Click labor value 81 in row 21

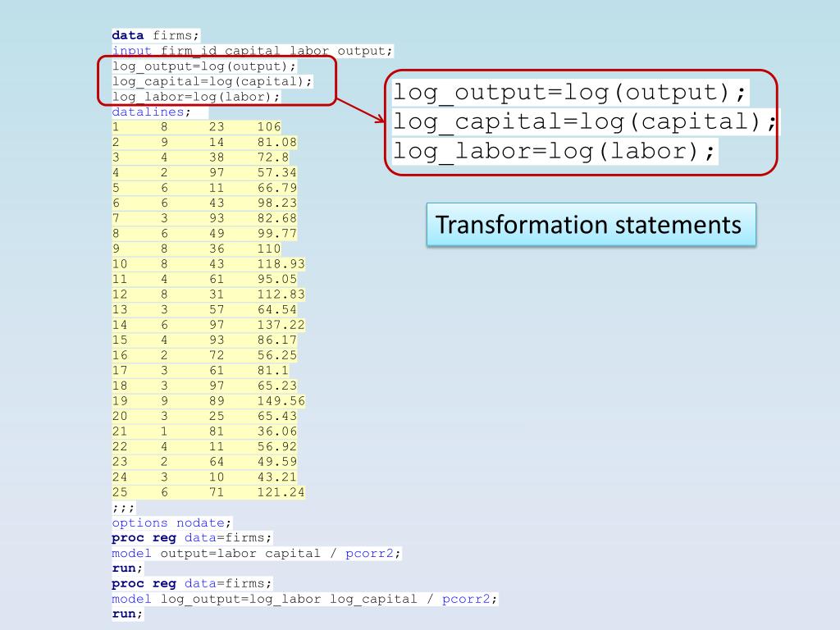217,431
